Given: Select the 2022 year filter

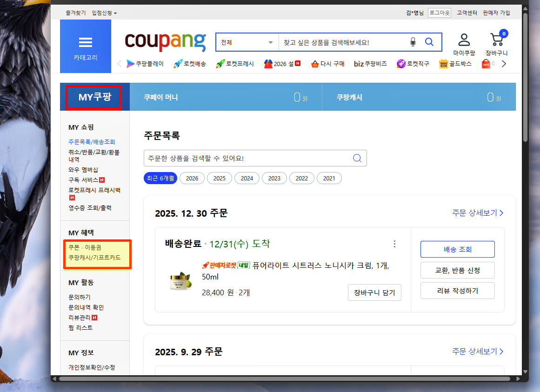Looking at the screenshot, I should (302, 178).
